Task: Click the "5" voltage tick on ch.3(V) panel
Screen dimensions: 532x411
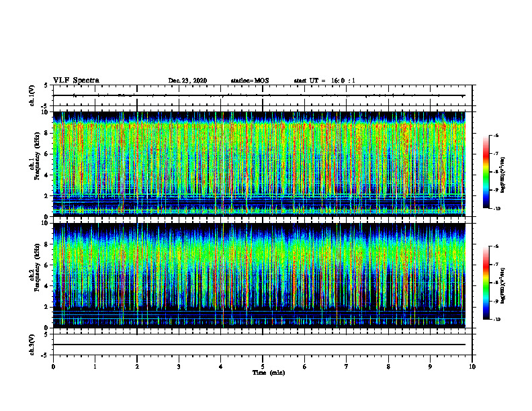Action: (x=47, y=334)
